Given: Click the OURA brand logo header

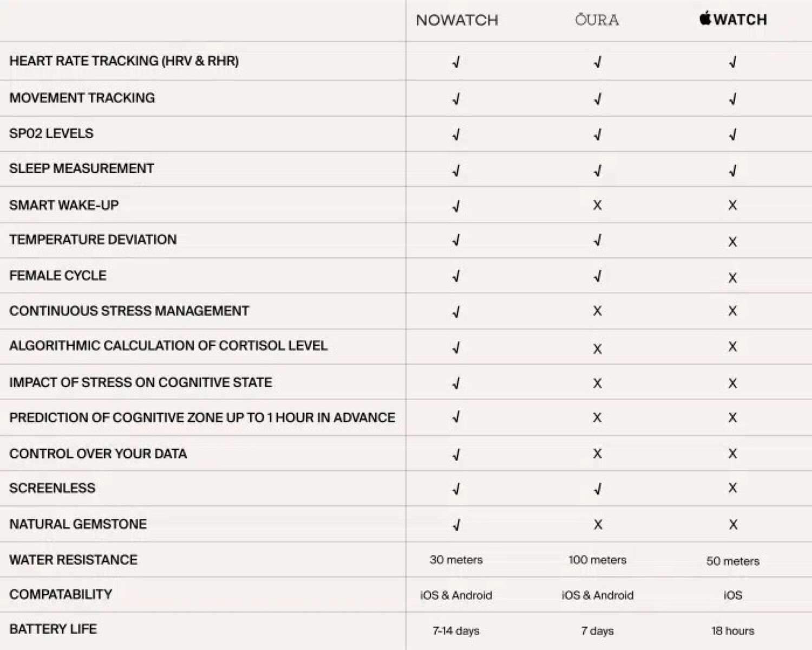Looking at the screenshot, I should [x=597, y=20].
